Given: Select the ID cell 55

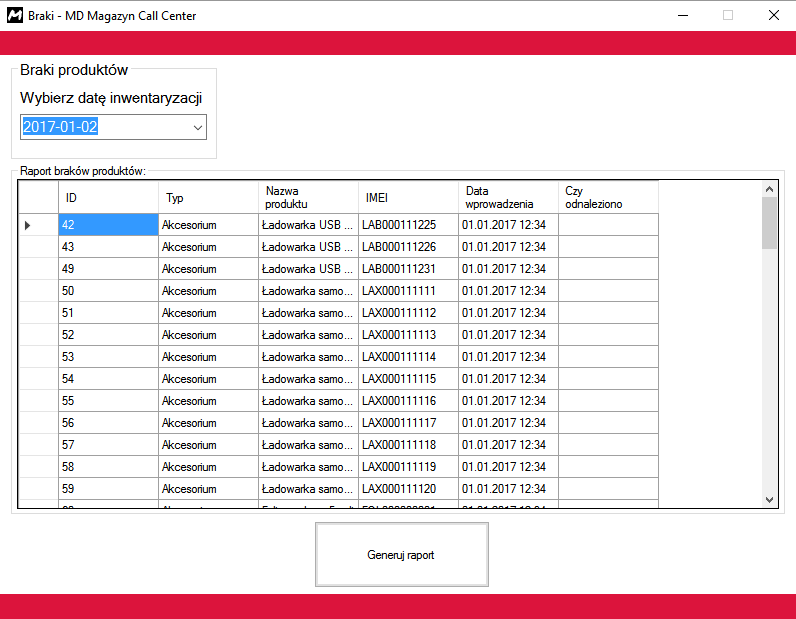Looking at the screenshot, I should (109, 401).
